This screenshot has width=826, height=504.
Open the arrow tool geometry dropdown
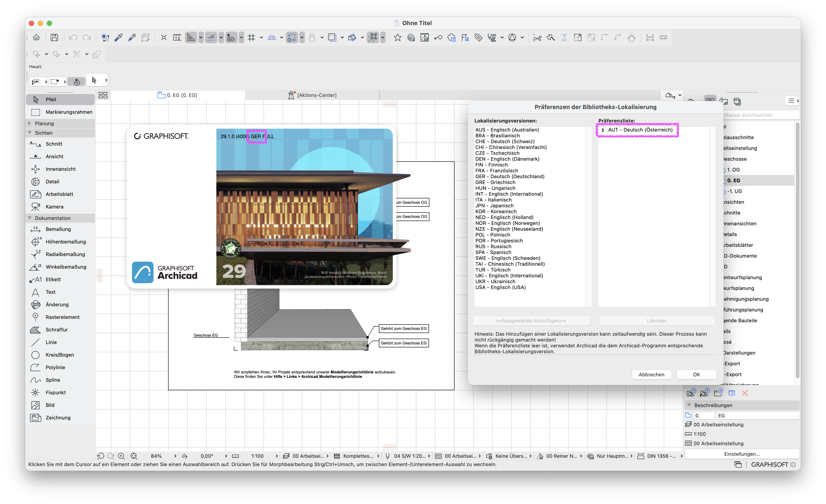tap(106, 80)
